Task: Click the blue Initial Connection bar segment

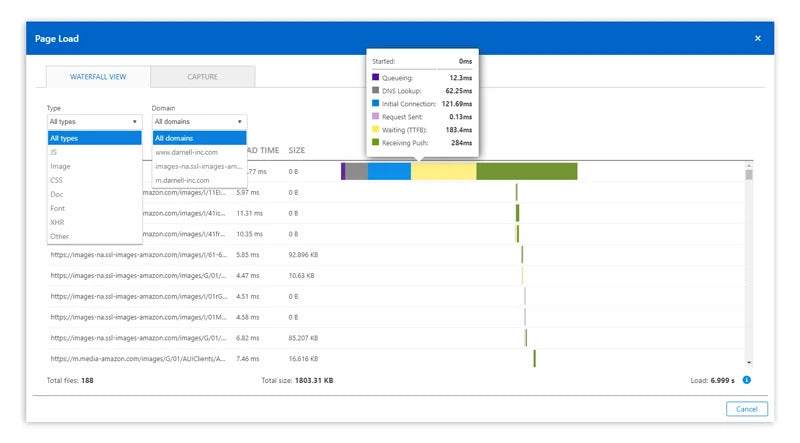Action: [x=389, y=171]
